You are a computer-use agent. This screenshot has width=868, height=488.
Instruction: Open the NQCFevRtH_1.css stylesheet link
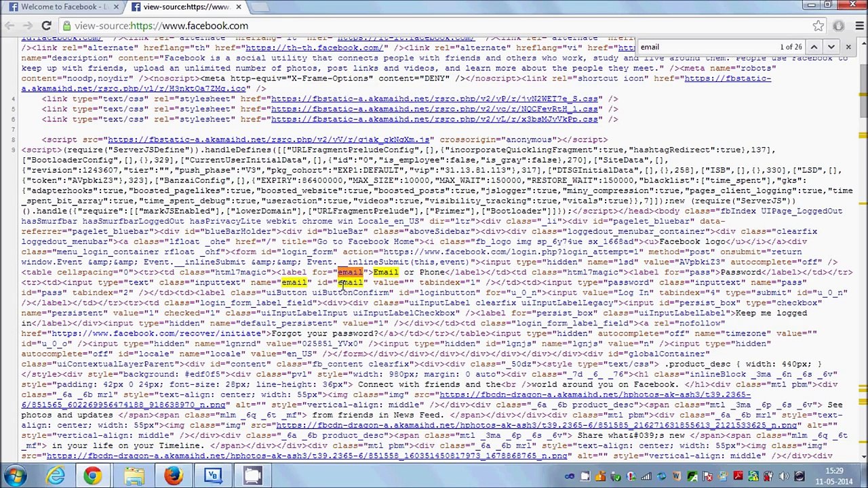434,109
